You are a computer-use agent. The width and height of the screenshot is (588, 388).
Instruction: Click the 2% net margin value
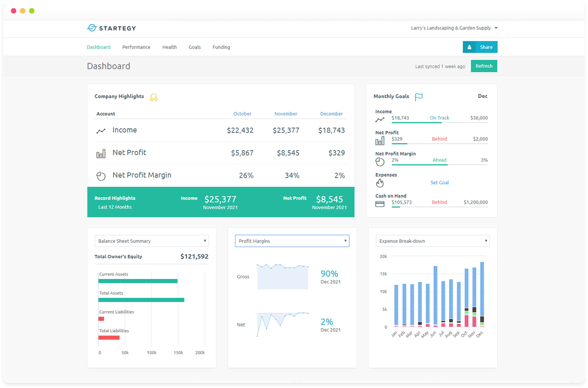pyautogui.click(x=327, y=322)
